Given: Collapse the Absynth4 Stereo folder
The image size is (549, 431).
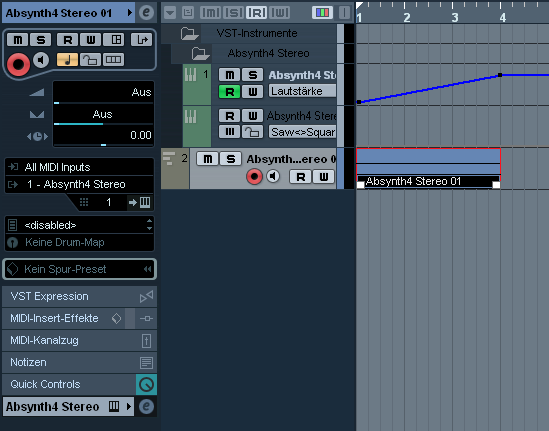Looking at the screenshot, I should (200, 54).
